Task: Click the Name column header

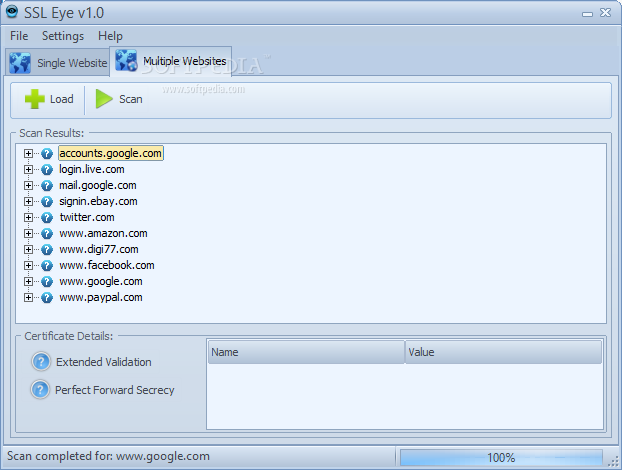Action: tap(306, 352)
